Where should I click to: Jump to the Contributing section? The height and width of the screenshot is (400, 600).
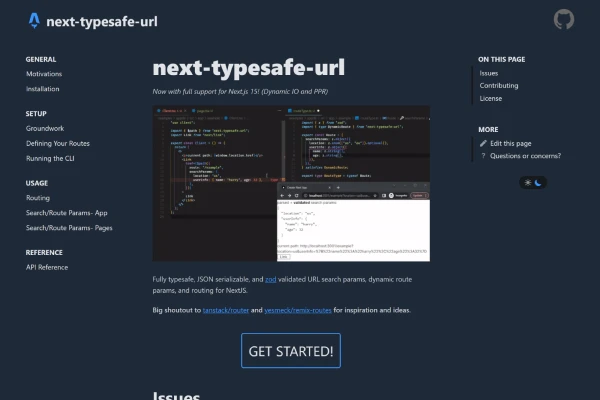[499, 86]
